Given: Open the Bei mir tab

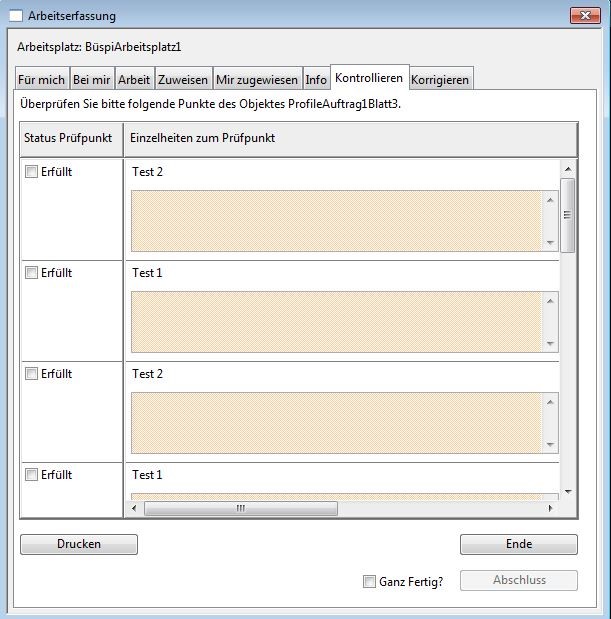Looking at the screenshot, I should tap(92, 80).
